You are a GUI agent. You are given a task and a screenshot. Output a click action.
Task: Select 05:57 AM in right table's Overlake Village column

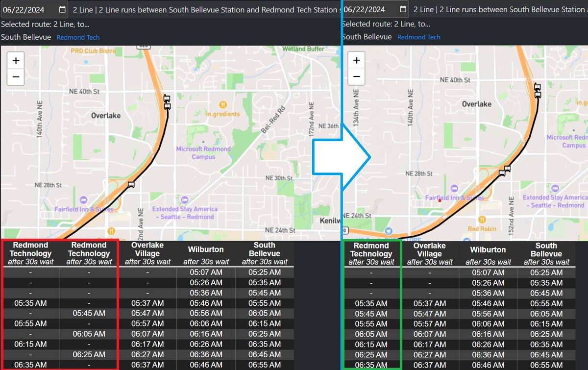(430, 324)
